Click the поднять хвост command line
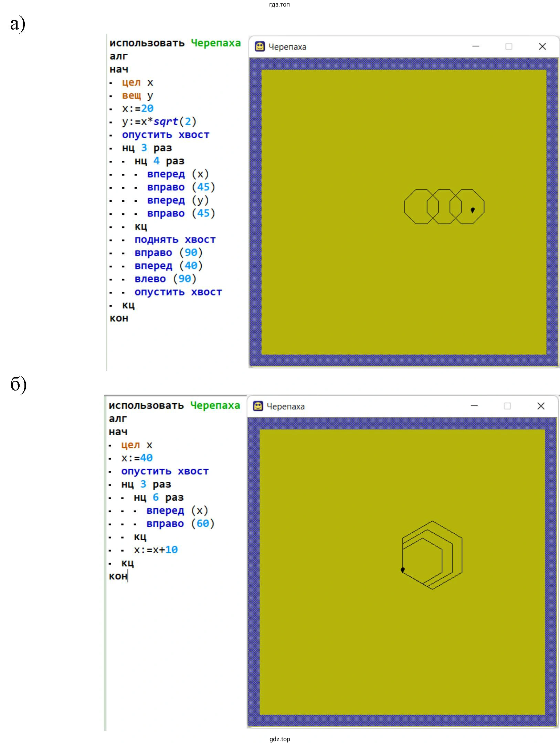The width and height of the screenshot is (560, 746). [x=175, y=240]
